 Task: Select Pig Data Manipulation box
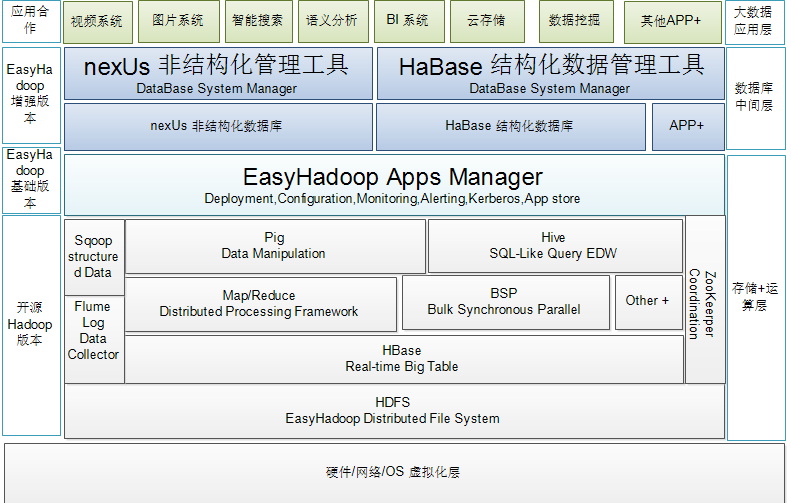coord(275,246)
